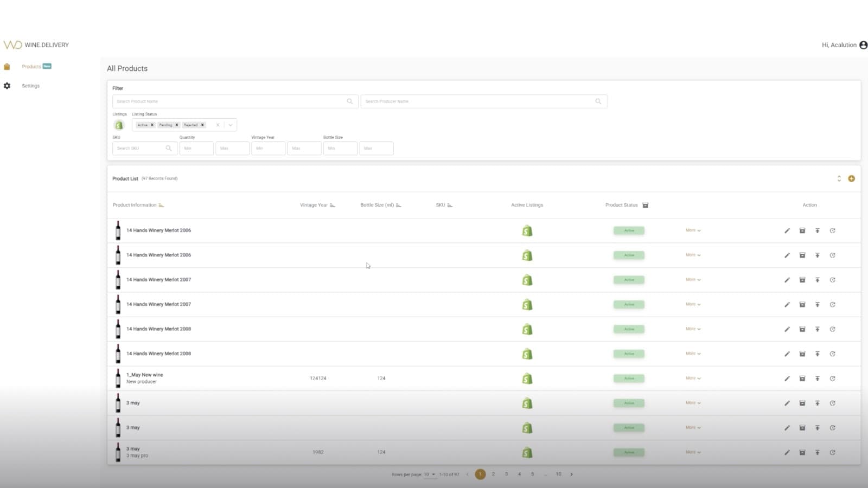Go to previous page with arrow

467,474
